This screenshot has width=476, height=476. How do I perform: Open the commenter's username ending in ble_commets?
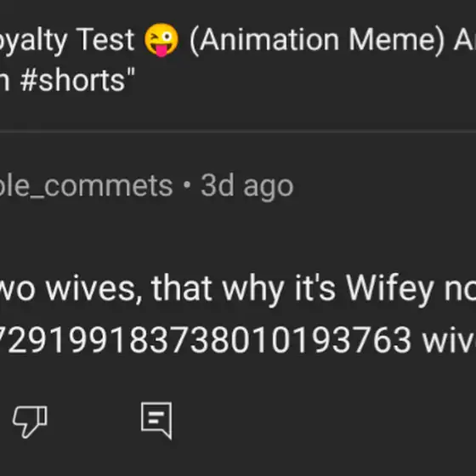[x=86, y=186]
